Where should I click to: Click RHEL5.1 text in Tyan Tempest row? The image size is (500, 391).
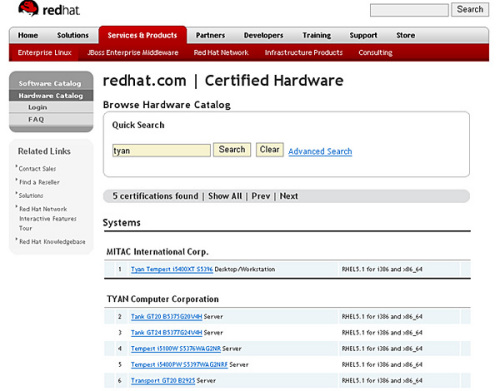click(382, 269)
